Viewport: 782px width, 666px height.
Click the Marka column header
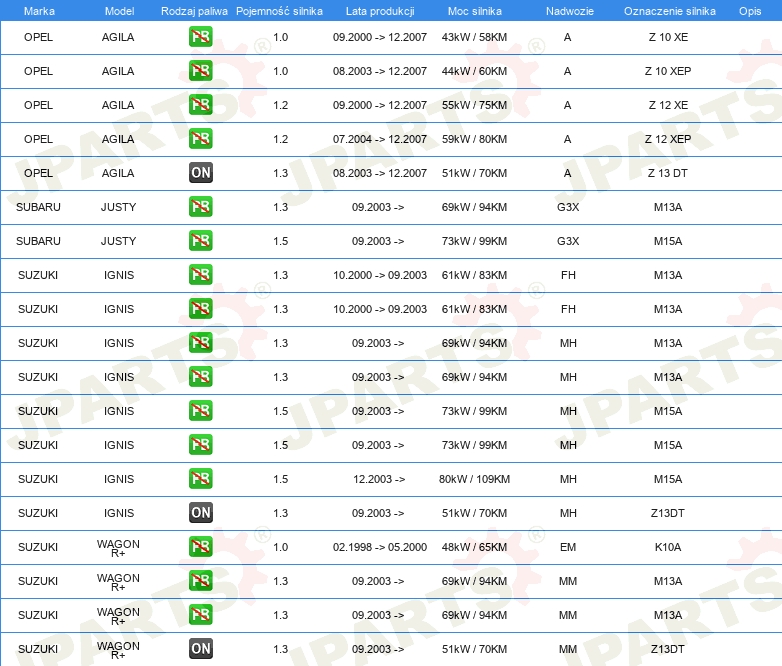[39, 11]
